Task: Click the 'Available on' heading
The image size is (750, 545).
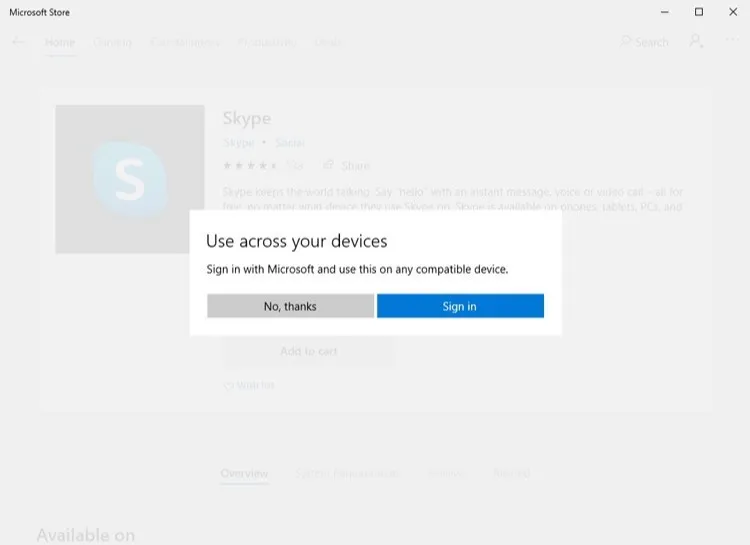Action: [x=86, y=535]
